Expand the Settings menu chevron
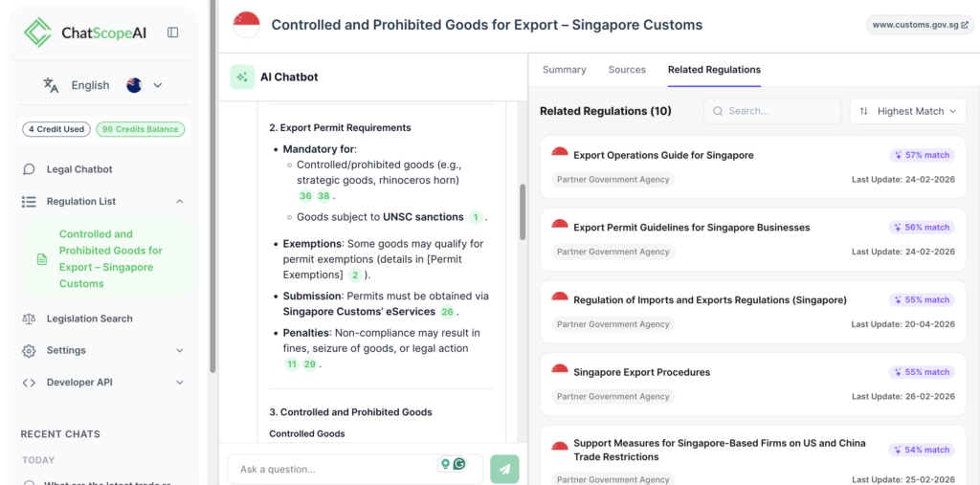The image size is (980, 485). [x=179, y=351]
